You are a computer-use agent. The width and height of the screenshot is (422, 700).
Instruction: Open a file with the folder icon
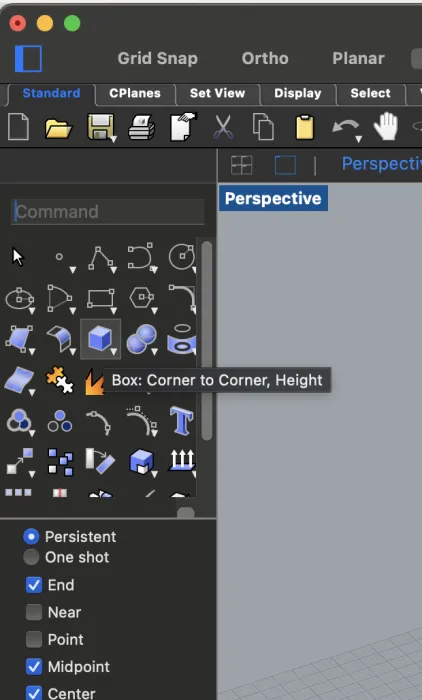58,129
